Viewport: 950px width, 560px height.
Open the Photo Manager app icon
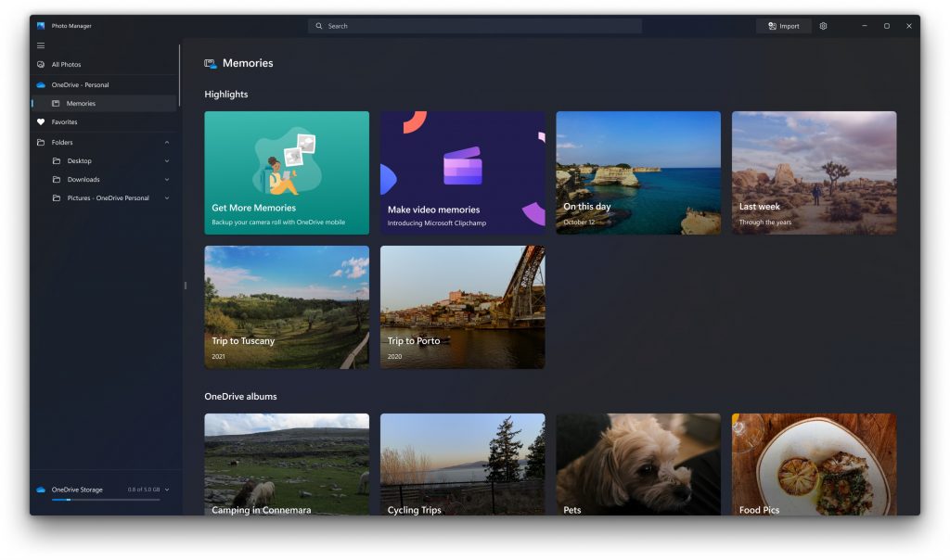[39, 26]
